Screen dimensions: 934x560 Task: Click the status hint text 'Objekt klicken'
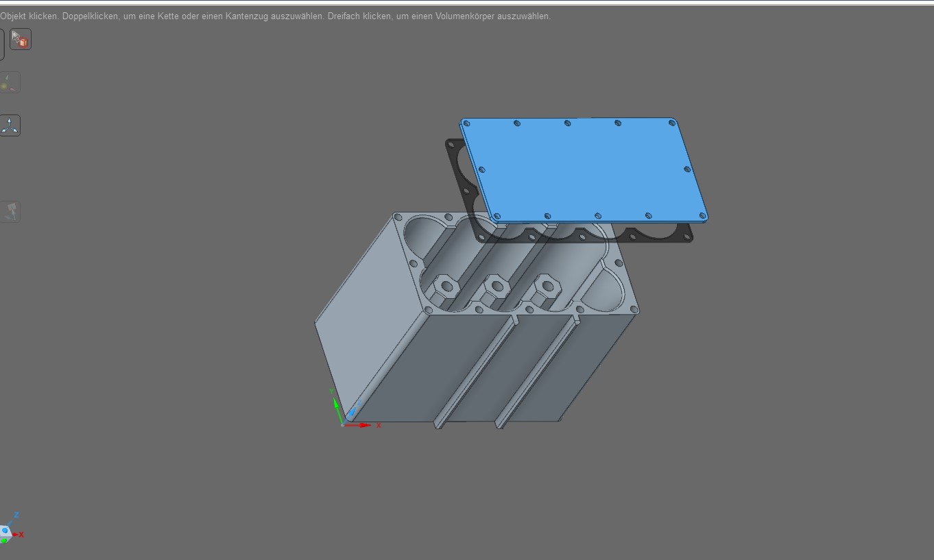click(29, 16)
